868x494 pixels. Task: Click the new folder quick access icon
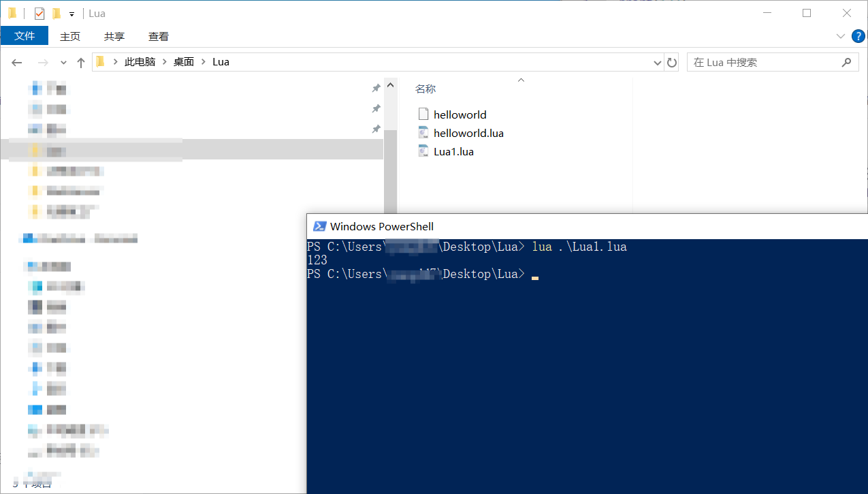(x=57, y=14)
